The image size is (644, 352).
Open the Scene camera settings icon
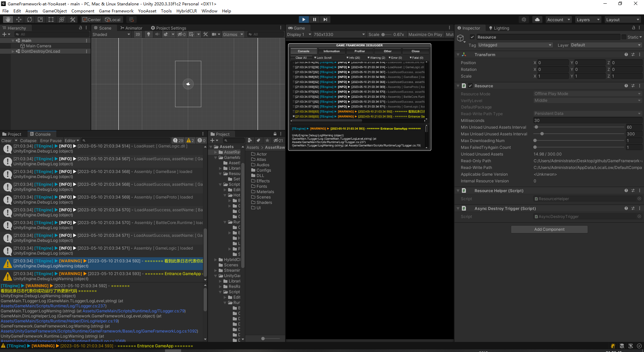pos(214,34)
